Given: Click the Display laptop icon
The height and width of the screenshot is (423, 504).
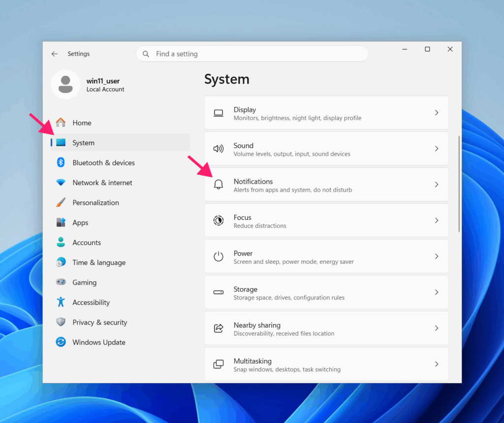Looking at the screenshot, I should pyautogui.click(x=218, y=113).
